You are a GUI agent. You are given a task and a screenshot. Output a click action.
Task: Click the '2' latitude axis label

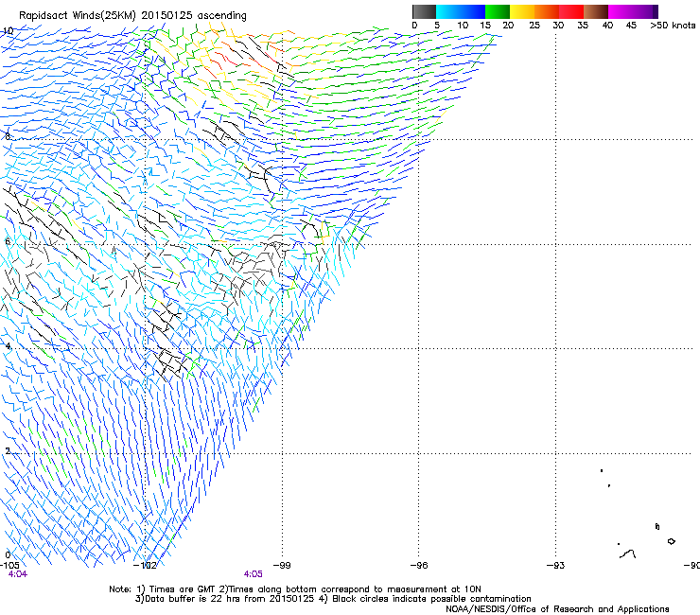(x=8, y=450)
